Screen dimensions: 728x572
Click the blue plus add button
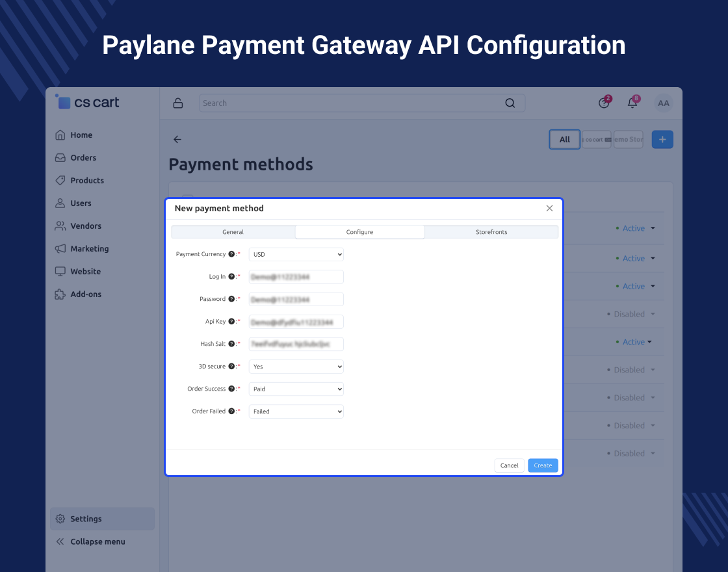pos(662,139)
